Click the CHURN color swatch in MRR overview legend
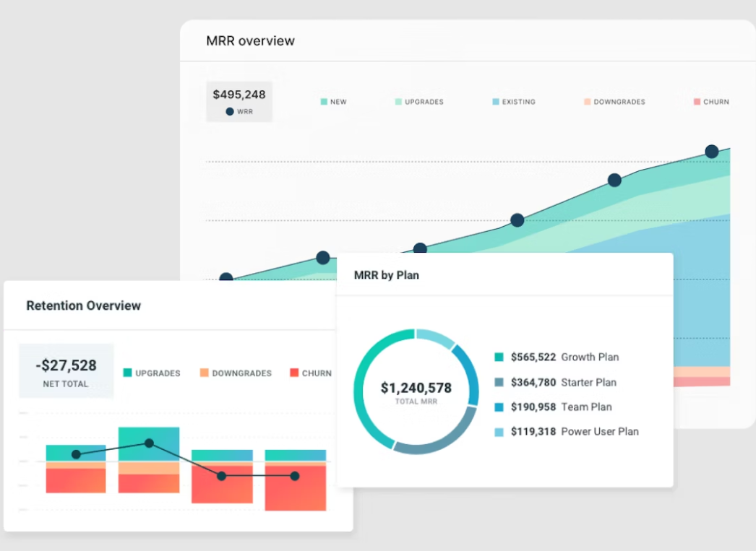756x551 pixels. [x=697, y=102]
